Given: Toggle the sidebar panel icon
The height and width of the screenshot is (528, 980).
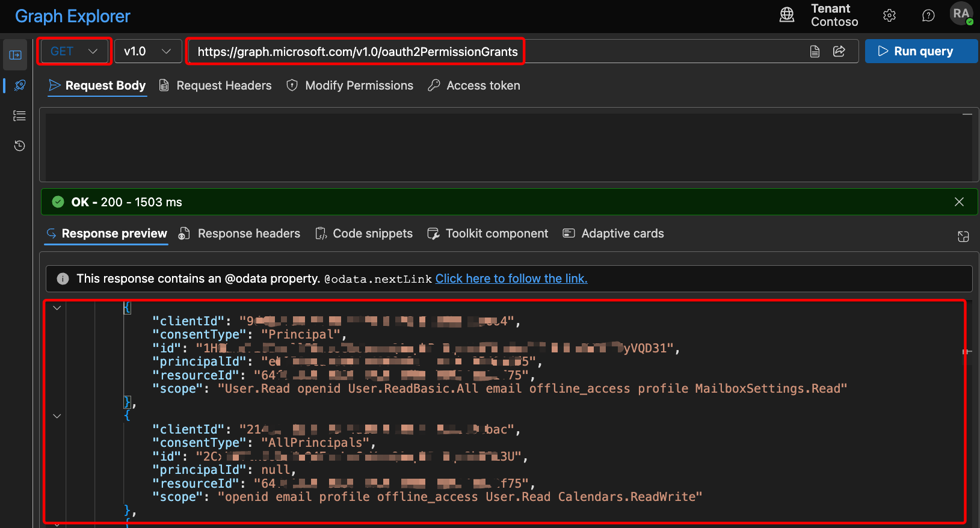Looking at the screenshot, I should pos(16,55).
